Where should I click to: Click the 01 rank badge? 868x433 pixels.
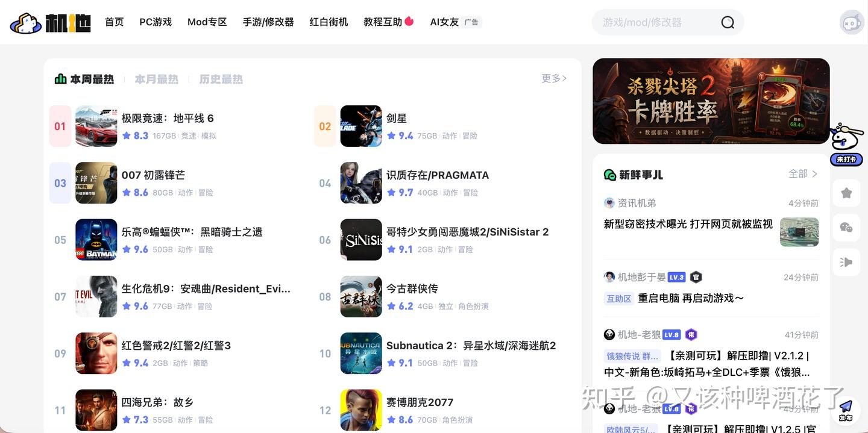point(60,126)
